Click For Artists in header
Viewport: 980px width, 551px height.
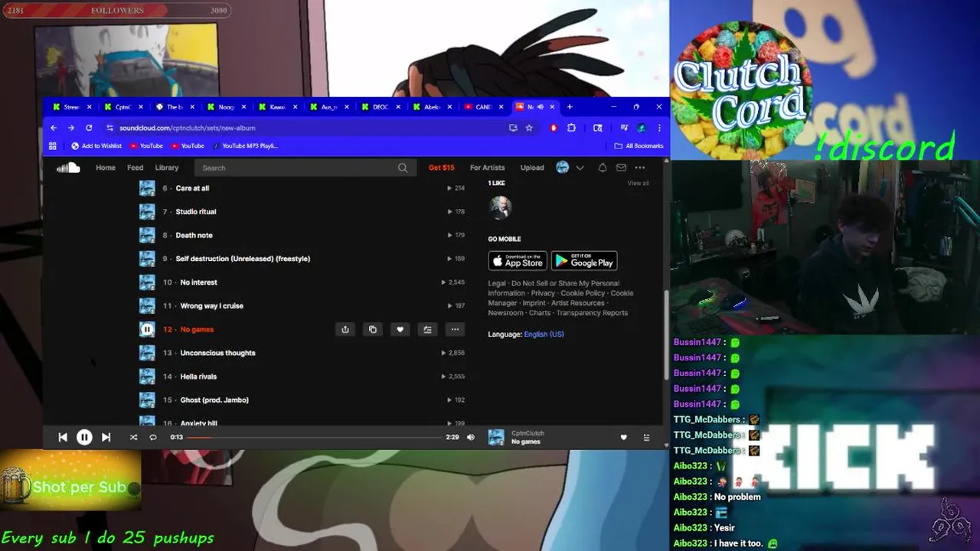point(488,168)
